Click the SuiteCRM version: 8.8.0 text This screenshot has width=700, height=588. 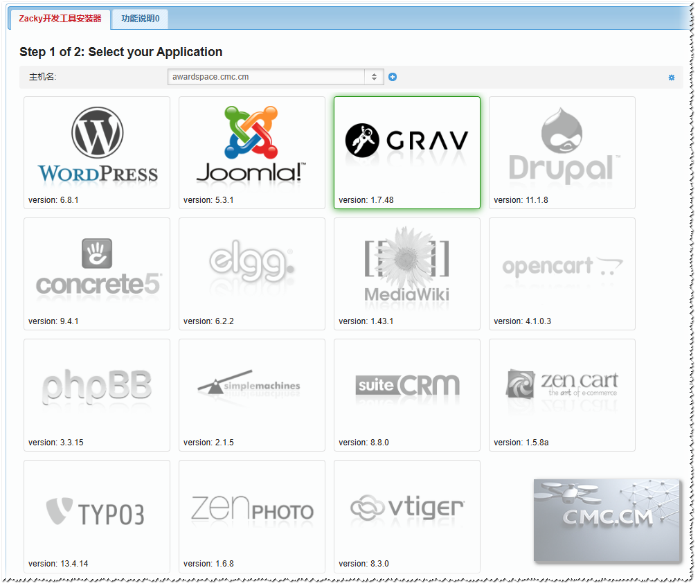(x=364, y=443)
